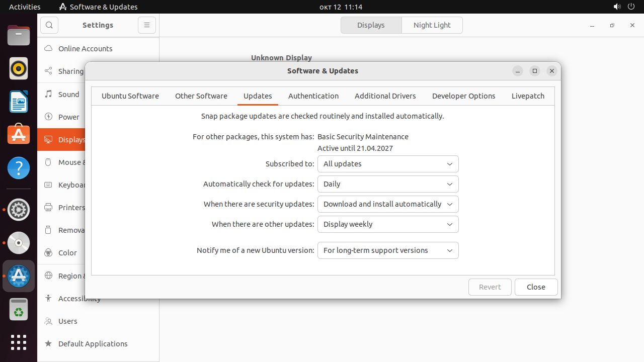The width and height of the screenshot is (644, 362).
Task: Click the Close button in dialog
Action: point(536,287)
